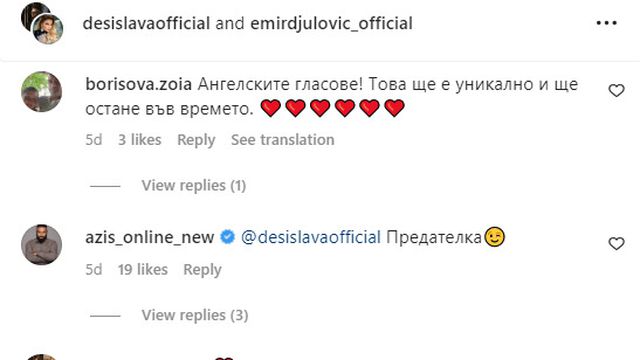640x360 pixels.
Task: Follow the @desislavaofficial mention in comment
Action: [311, 237]
